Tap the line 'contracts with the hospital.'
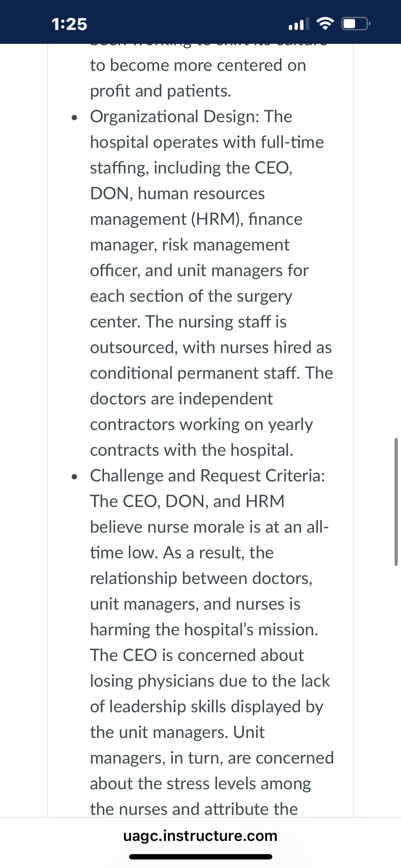Screen dimensions: 401x868 [192, 450]
